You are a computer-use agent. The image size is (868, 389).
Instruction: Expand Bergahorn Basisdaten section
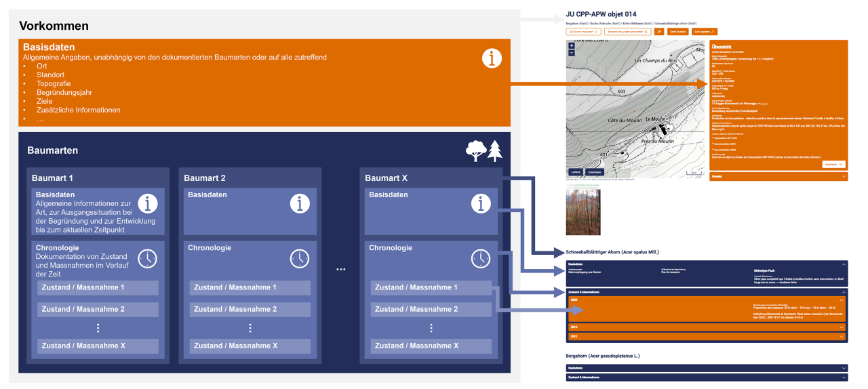706,368
